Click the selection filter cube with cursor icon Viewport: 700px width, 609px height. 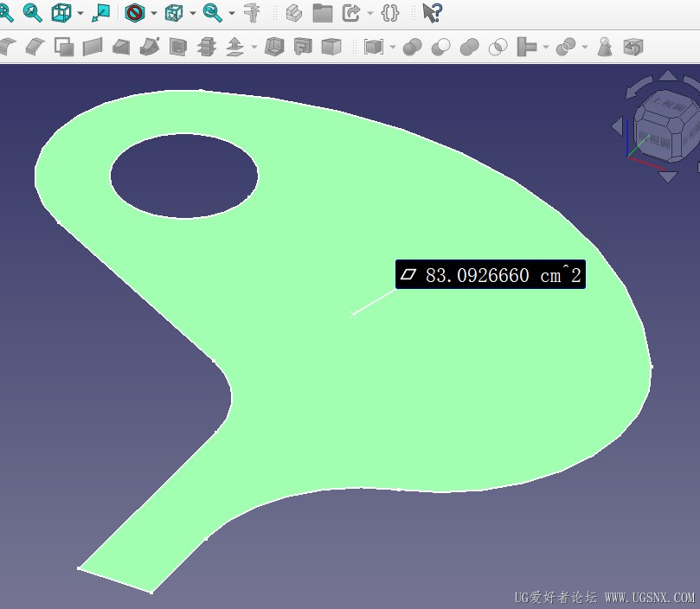(174, 12)
